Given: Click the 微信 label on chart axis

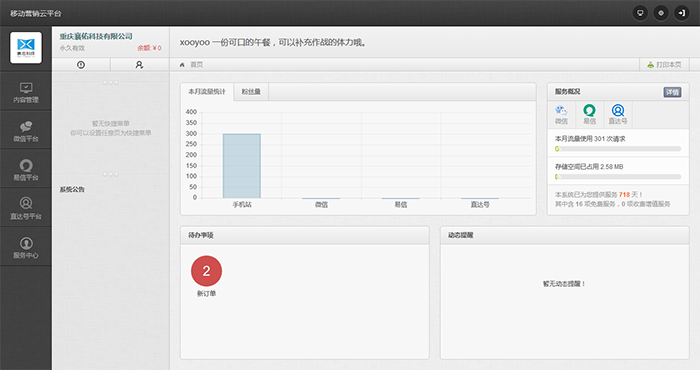Looking at the screenshot, I should [x=321, y=204].
